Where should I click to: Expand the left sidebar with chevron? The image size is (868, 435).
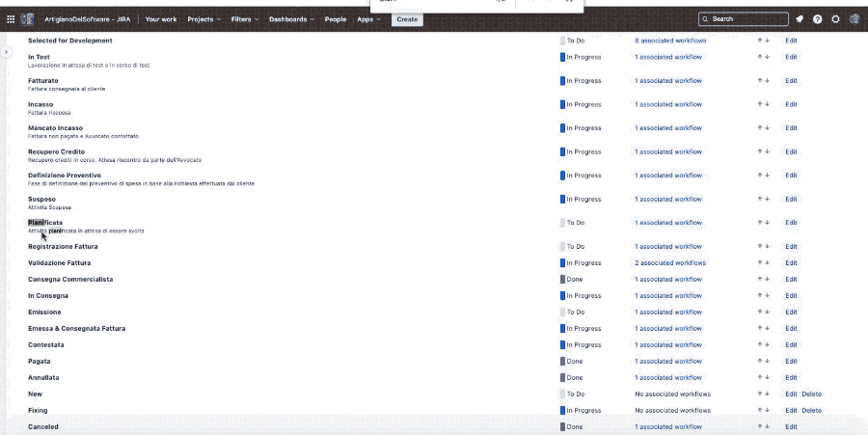pos(6,52)
